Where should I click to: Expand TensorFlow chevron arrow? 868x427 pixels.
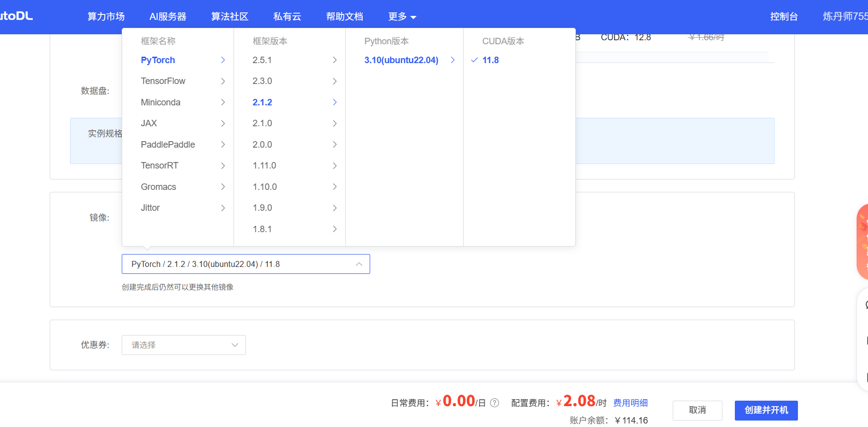(x=223, y=81)
